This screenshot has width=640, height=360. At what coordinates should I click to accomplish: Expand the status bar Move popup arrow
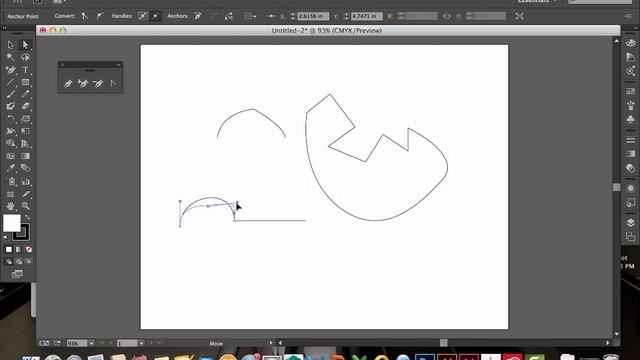tap(270, 343)
